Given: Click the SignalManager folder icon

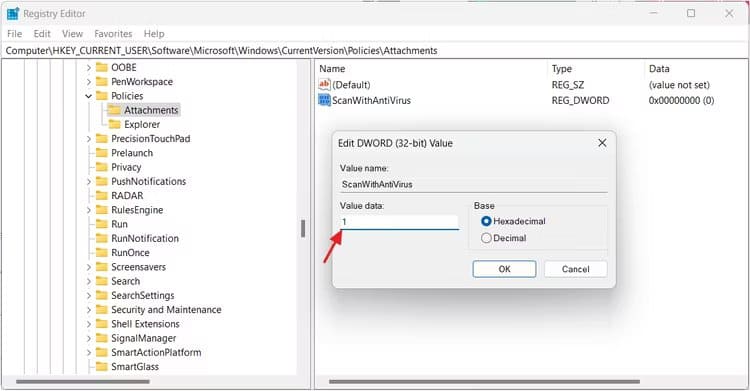Looking at the screenshot, I should (101, 338).
